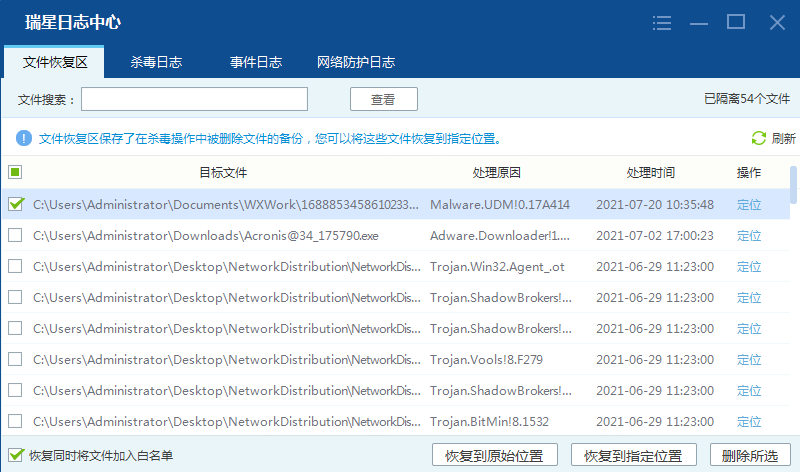Open the 网络防护日志 tab
Screen dimensions: 800x472
tap(356, 62)
